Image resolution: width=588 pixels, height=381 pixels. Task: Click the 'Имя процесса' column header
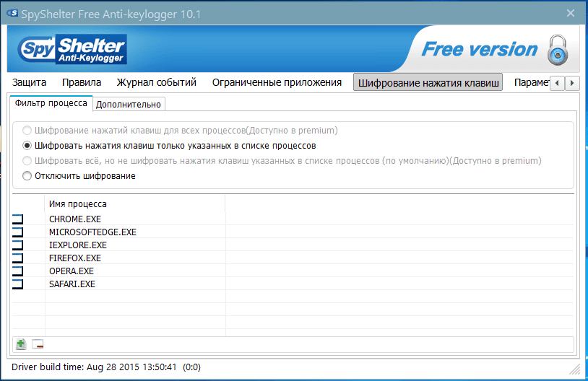[x=135, y=203]
